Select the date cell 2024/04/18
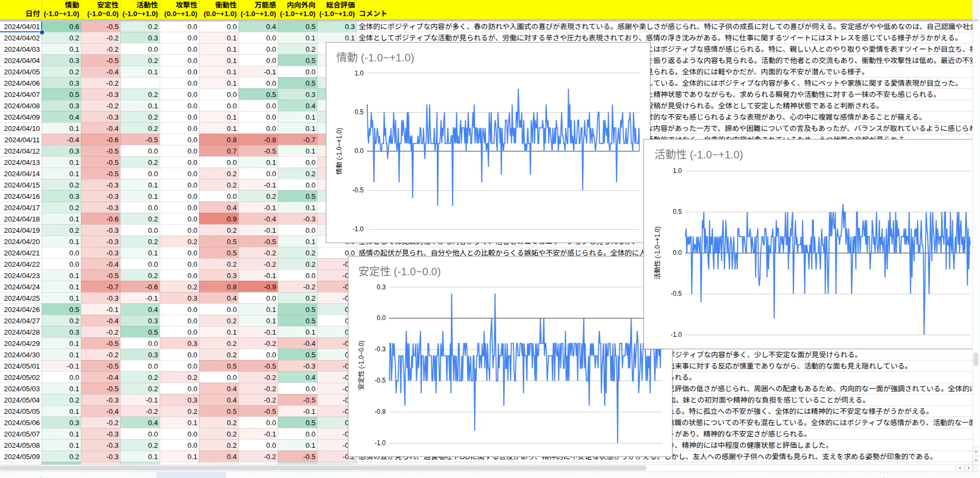980x478 pixels. click(21, 219)
